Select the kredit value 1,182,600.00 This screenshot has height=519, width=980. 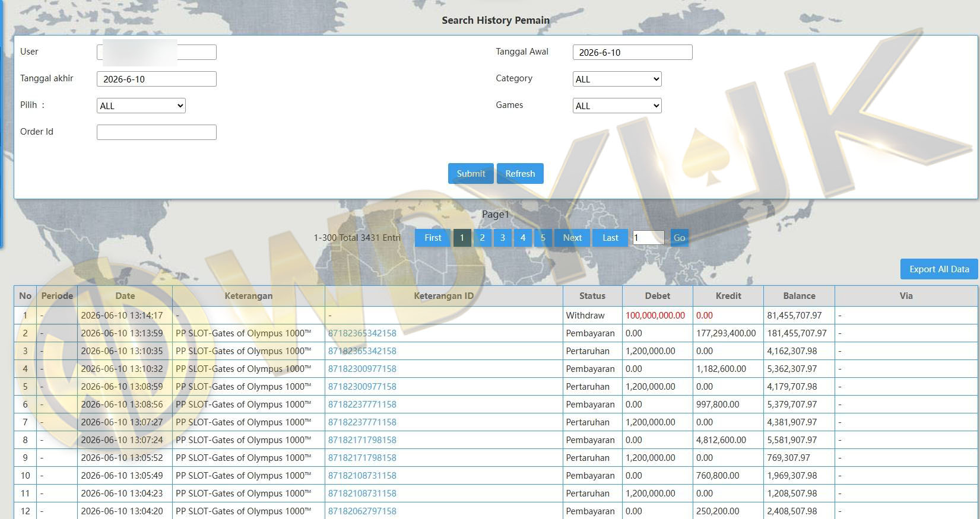click(x=721, y=369)
